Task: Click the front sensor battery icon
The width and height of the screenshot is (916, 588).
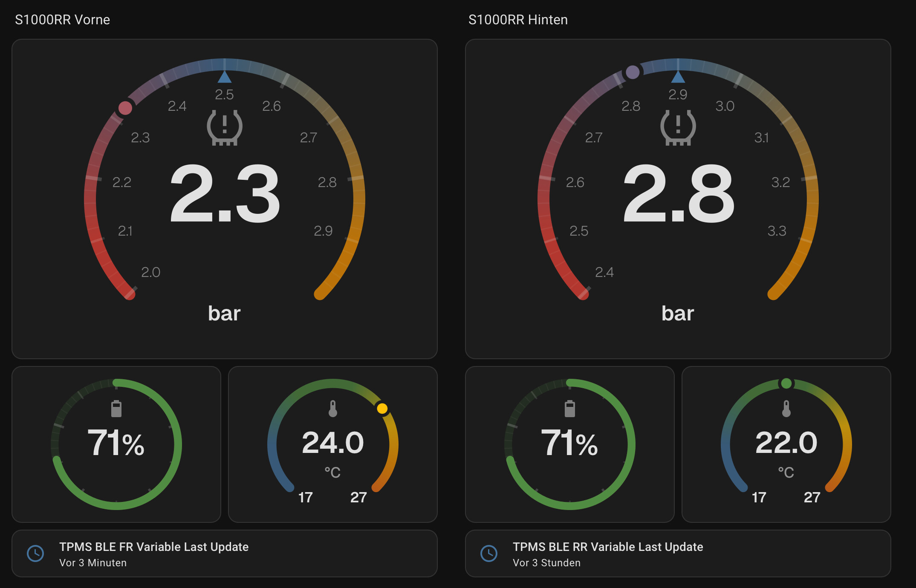Action: [x=116, y=409]
